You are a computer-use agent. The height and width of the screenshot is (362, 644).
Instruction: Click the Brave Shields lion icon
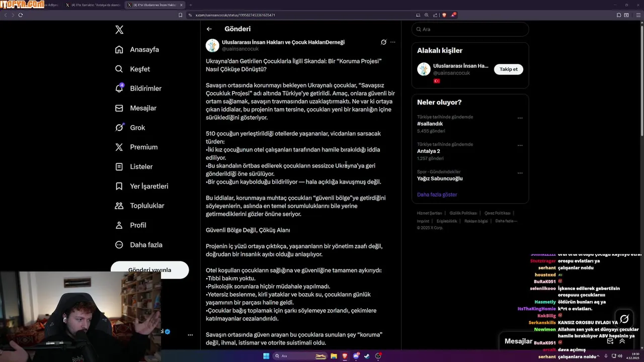pos(444,15)
